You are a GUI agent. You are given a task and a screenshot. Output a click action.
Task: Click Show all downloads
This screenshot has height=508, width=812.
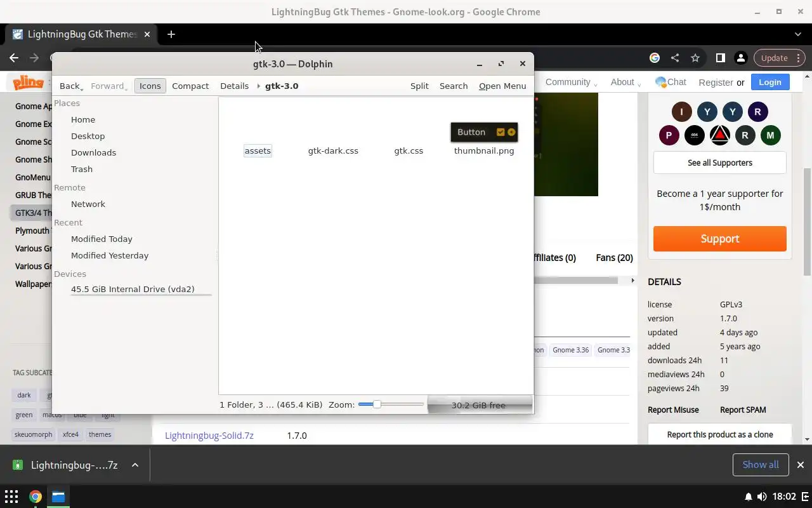click(x=761, y=464)
